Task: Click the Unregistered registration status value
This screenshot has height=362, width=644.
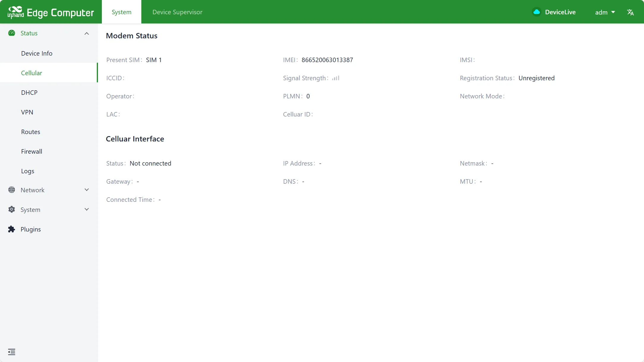Action: tap(537, 78)
